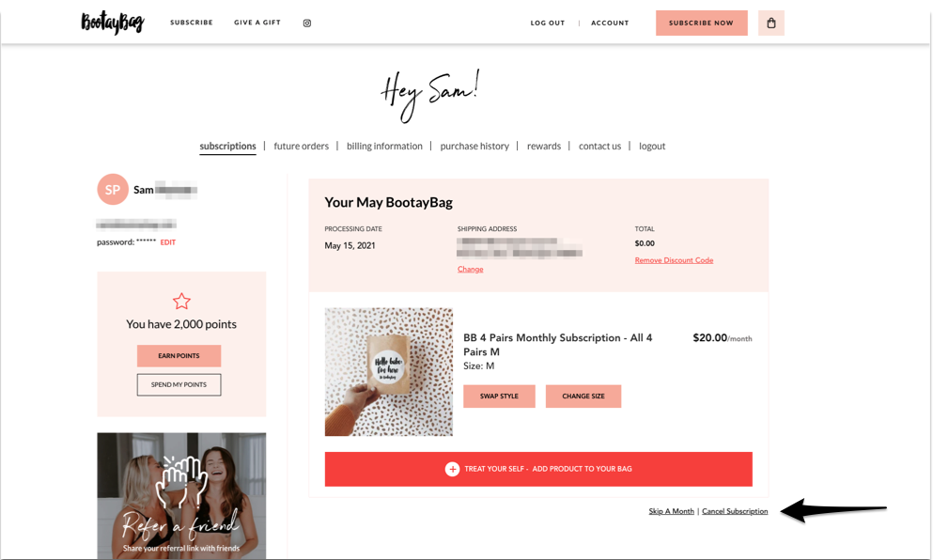Open the Instagram icon in header
The image size is (933, 560).
[x=307, y=23]
